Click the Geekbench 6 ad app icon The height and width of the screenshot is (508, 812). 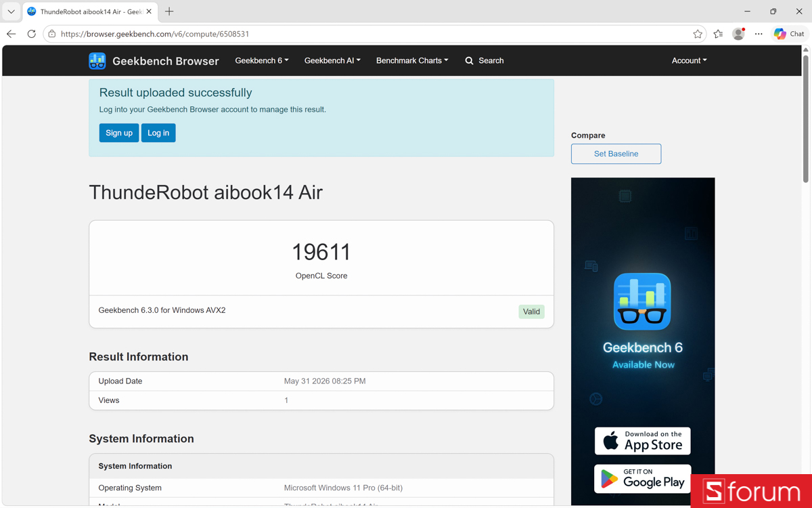642,301
